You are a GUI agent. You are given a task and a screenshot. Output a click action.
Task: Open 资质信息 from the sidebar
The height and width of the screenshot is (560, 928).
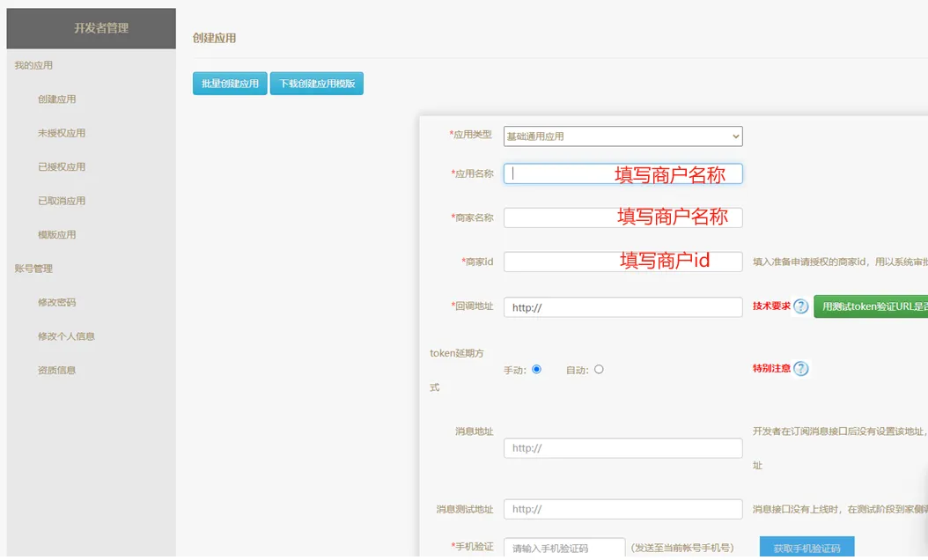pyautogui.click(x=55, y=369)
